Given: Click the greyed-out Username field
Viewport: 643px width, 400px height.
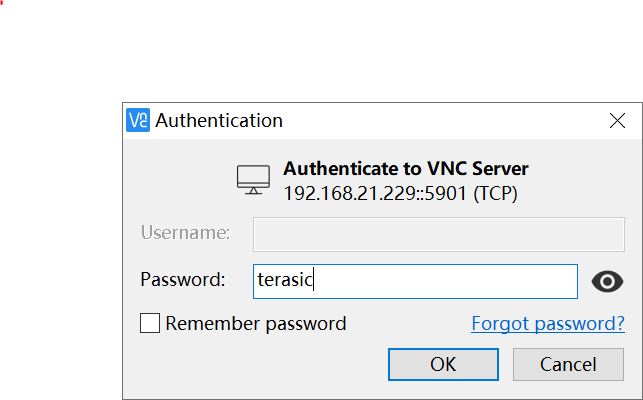Looking at the screenshot, I should click(438, 233).
